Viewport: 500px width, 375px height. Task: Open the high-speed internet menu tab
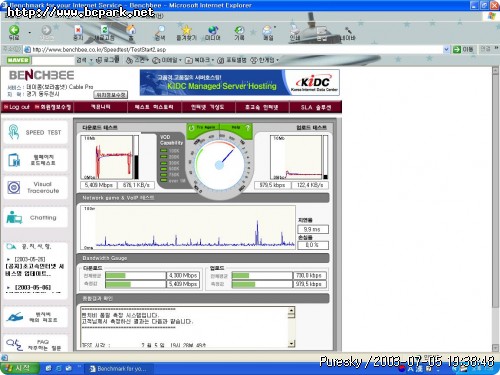[x=262, y=107]
